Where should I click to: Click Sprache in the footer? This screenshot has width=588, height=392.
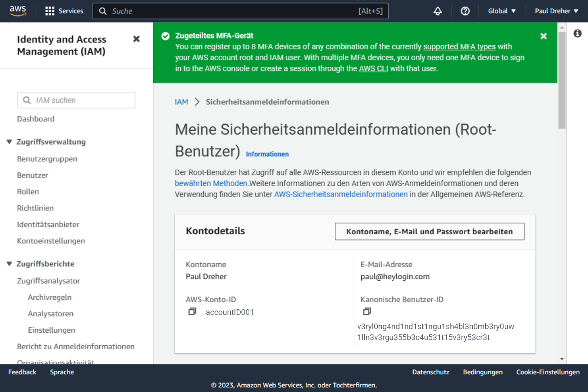(62, 372)
